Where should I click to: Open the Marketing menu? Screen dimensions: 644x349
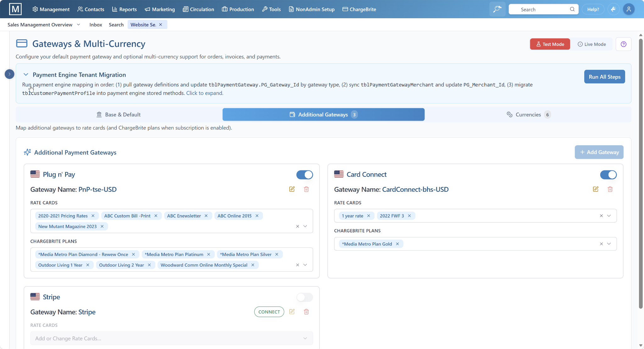pyautogui.click(x=160, y=9)
